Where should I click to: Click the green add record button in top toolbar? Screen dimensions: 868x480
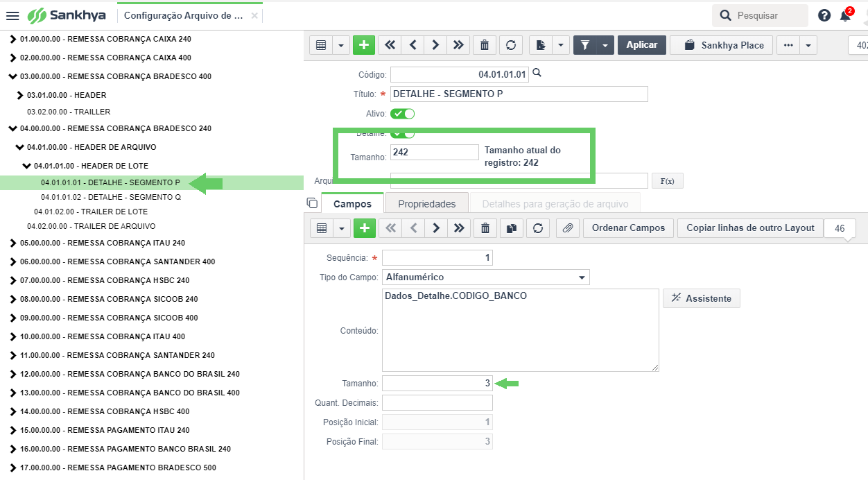pyautogui.click(x=363, y=45)
